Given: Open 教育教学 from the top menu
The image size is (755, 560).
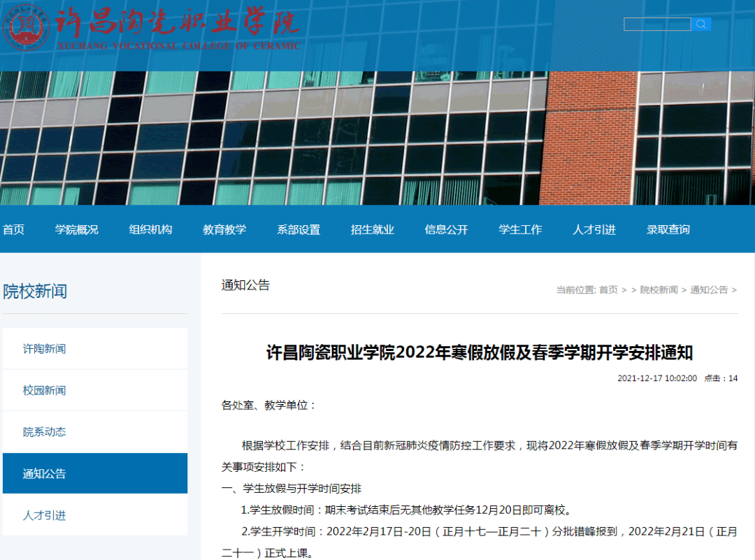Looking at the screenshot, I should coord(224,229).
